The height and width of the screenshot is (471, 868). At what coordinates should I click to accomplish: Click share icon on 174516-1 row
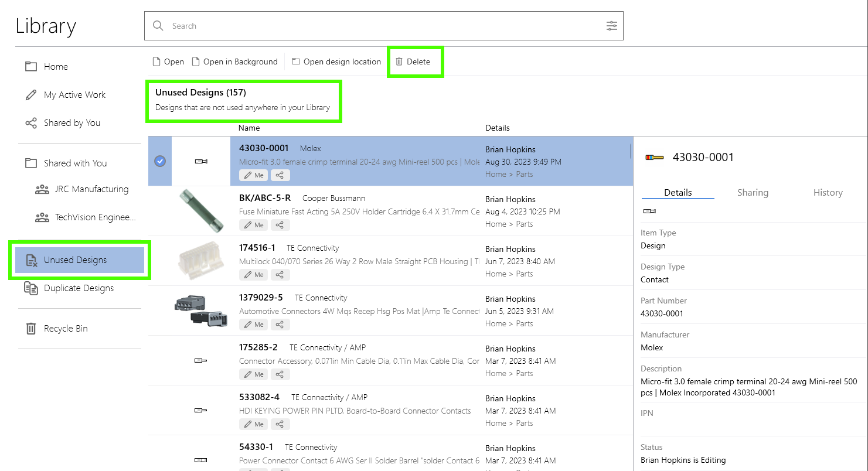[280, 275]
